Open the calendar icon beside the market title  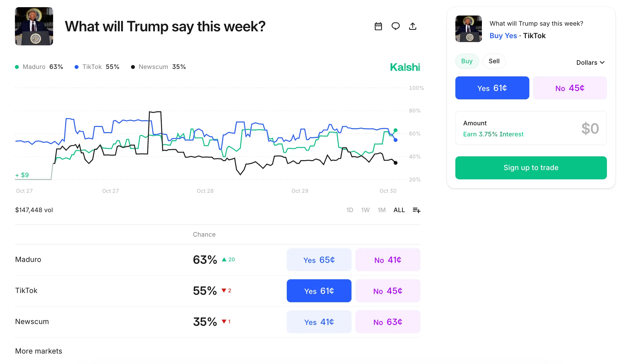[x=378, y=26]
